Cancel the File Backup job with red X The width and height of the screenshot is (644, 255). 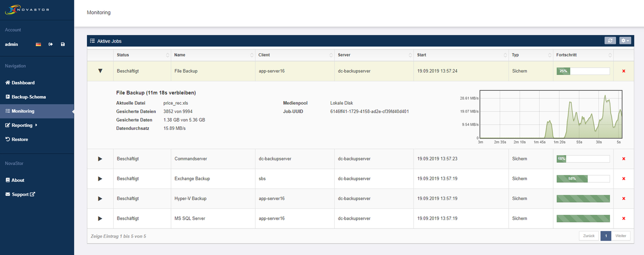(624, 71)
